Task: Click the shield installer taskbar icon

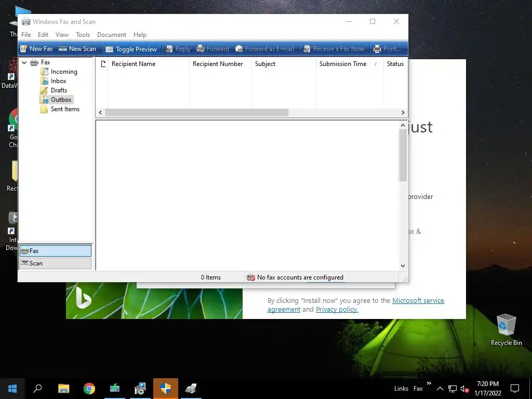Action: 166,389
